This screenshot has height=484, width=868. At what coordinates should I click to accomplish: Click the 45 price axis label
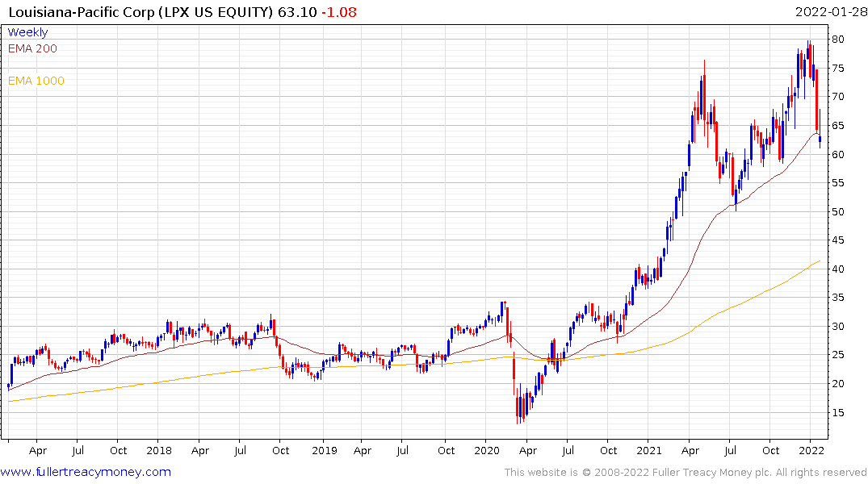pos(837,240)
